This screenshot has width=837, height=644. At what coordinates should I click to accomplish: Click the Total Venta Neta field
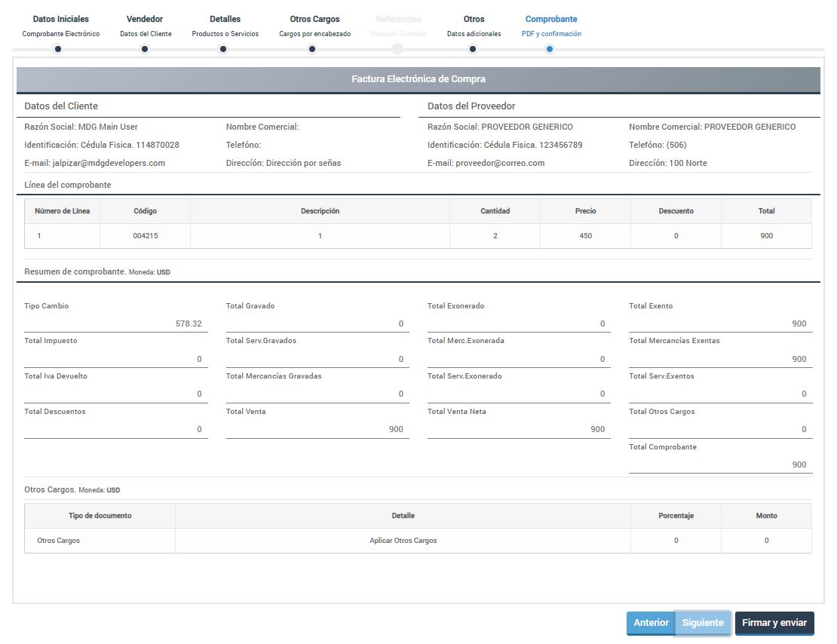point(519,429)
